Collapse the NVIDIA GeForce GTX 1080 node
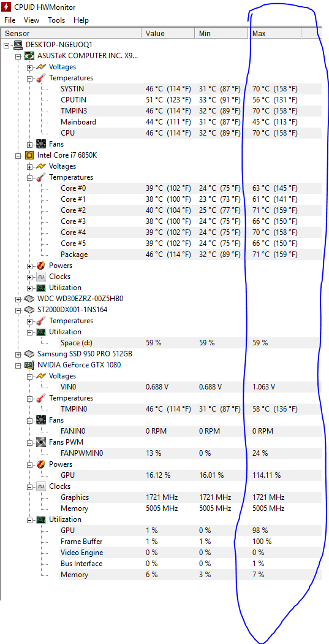The width and height of the screenshot is (329, 644). 18,365
